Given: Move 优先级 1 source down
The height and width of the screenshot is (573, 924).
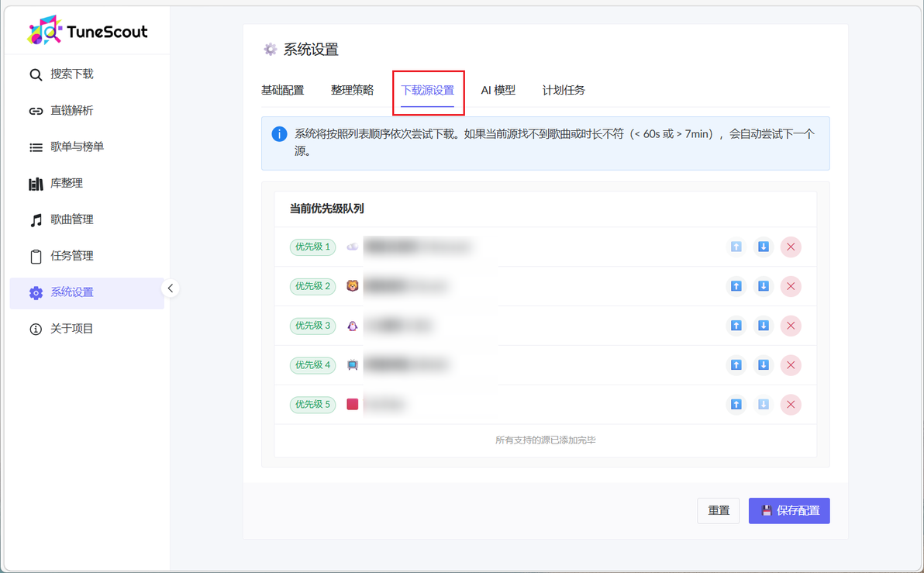Looking at the screenshot, I should 763,247.
